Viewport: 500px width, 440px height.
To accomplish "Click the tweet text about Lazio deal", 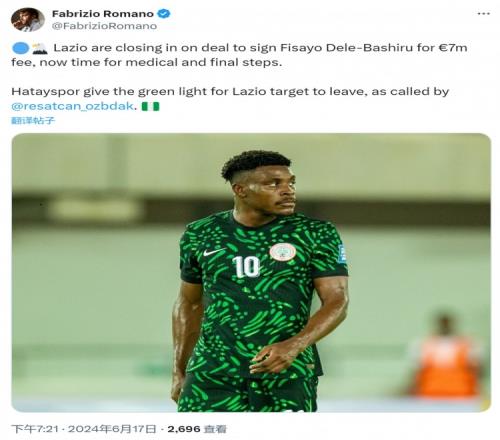I will click(x=239, y=55).
